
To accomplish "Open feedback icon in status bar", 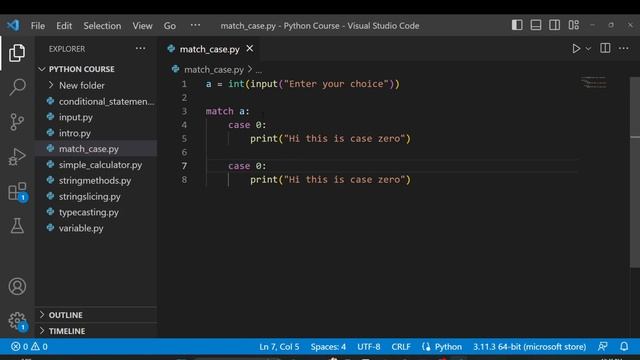I will point(602,347).
